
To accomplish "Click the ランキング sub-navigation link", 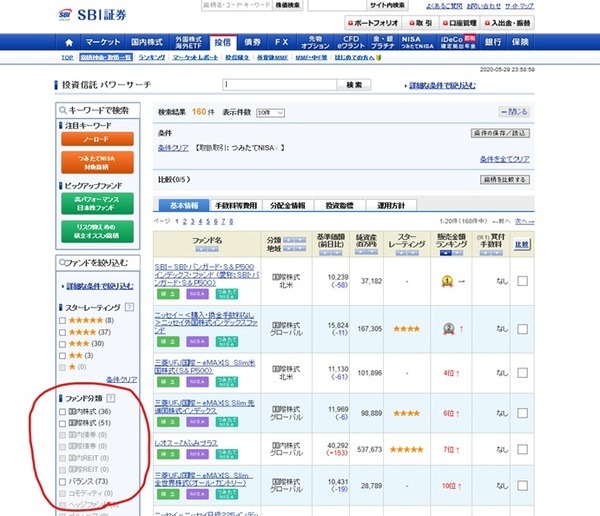I will tap(152, 57).
